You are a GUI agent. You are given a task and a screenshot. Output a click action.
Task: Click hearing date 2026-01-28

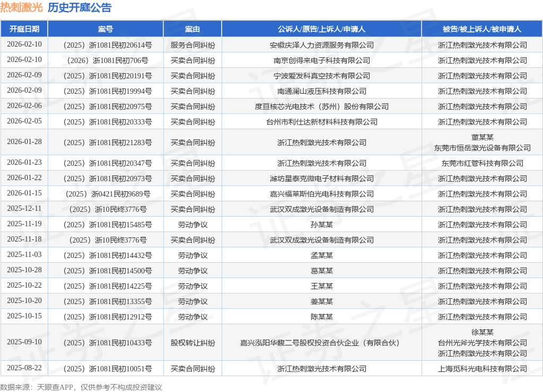(24, 142)
